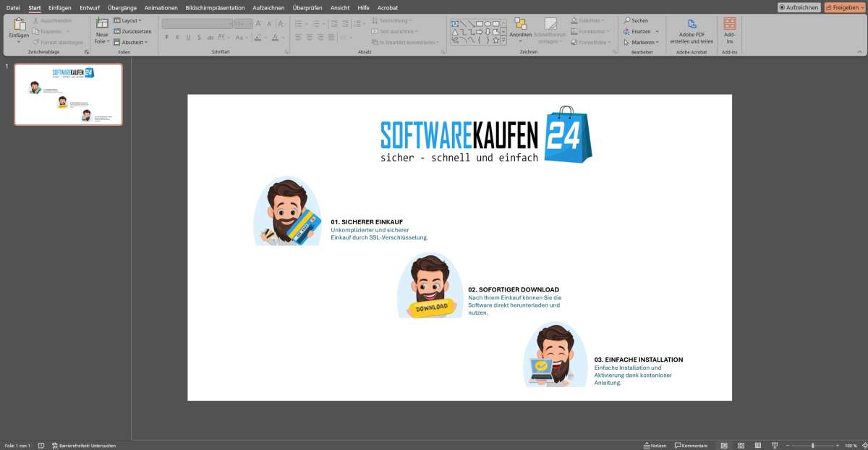
Task: Click the Suchen search icon
Action: (x=626, y=20)
